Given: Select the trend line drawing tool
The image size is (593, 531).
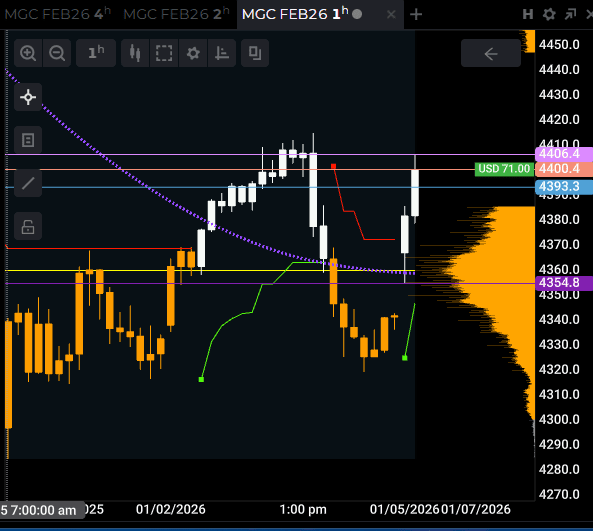Looking at the screenshot, I should 28,183.
